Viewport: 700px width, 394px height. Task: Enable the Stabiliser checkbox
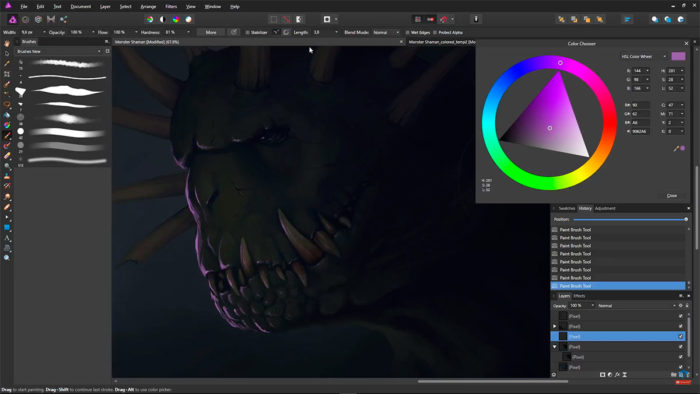(x=247, y=33)
